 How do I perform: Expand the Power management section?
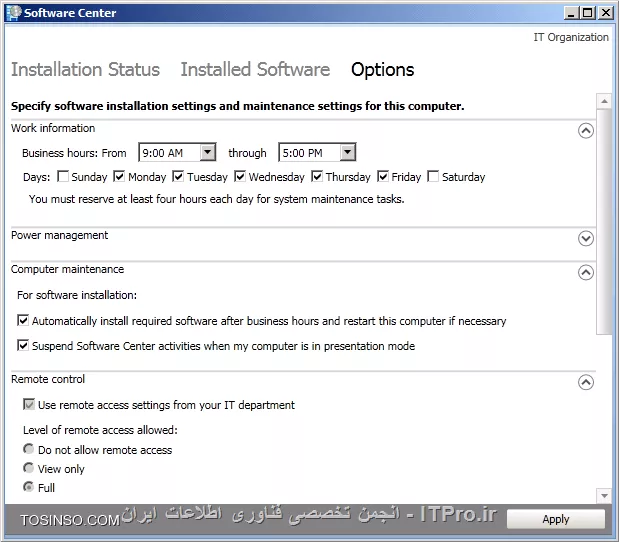click(x=586, y=238)
